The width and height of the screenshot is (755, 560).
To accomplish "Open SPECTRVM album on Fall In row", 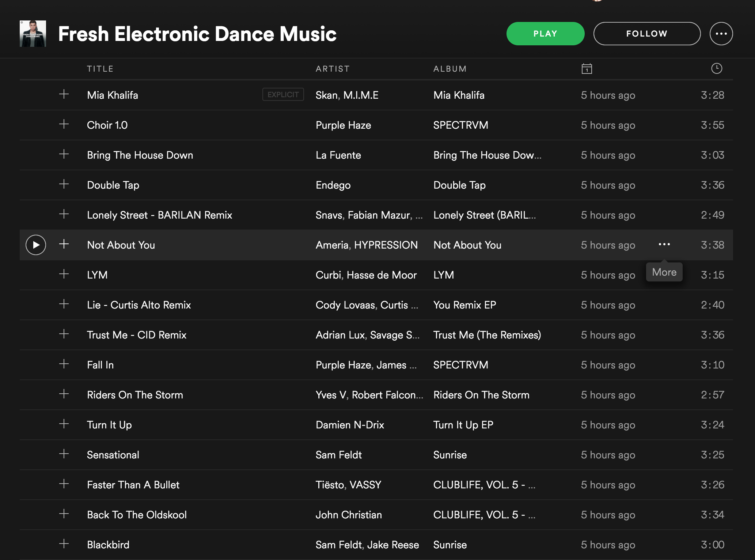I will pos(461,365).
